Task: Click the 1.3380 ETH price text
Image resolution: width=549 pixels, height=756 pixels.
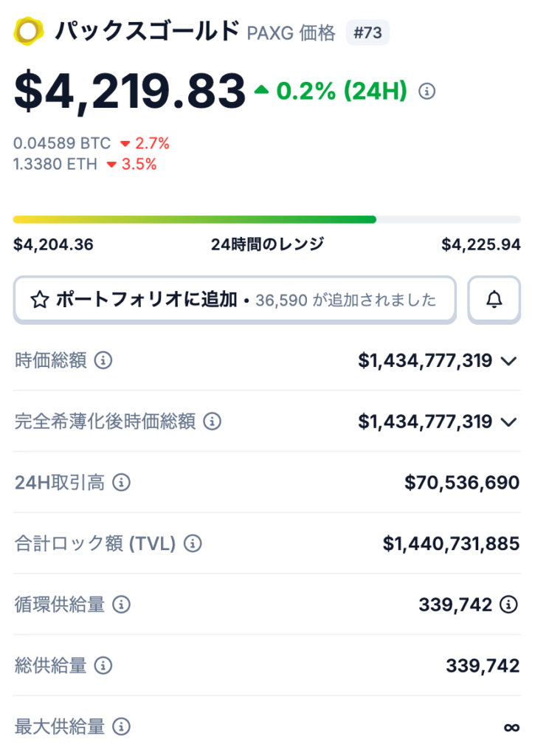Action: click(x=55, y=164)
